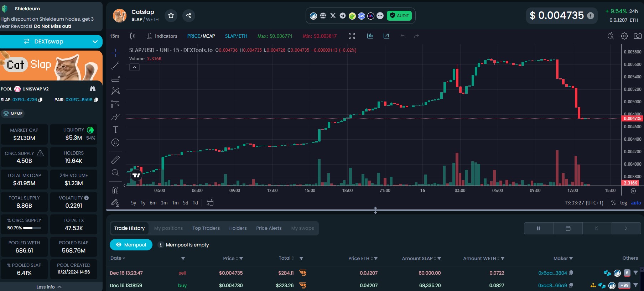Switch to the Trade History tab
Viewport: 644px width, 291px height.
129,228
